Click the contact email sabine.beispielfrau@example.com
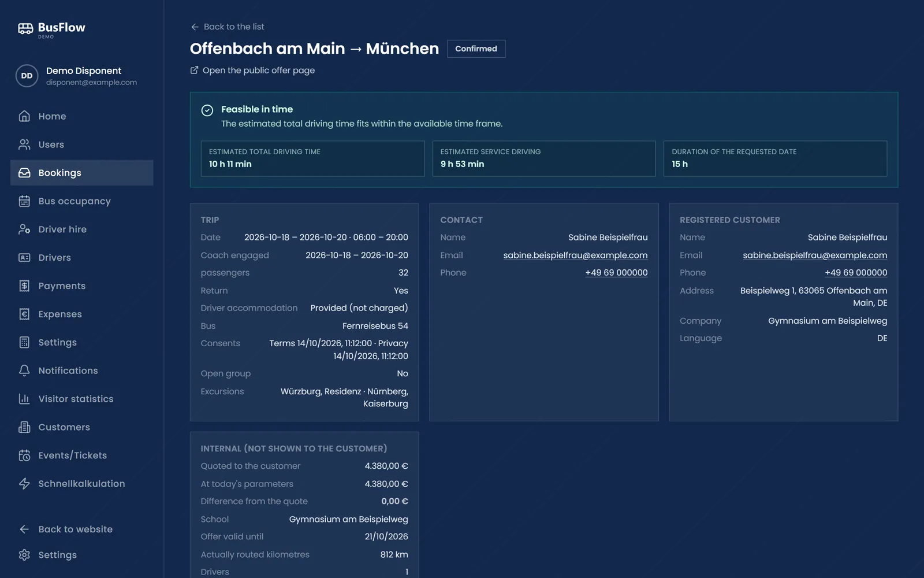The width and height of the screenshot is (924, 578). (x=575, y=255)
